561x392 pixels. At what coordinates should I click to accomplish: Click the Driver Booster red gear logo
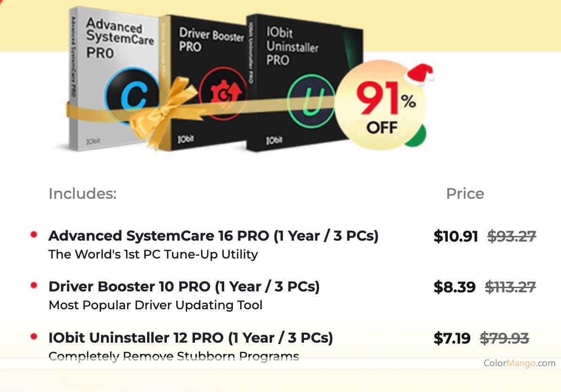[224, 94]
